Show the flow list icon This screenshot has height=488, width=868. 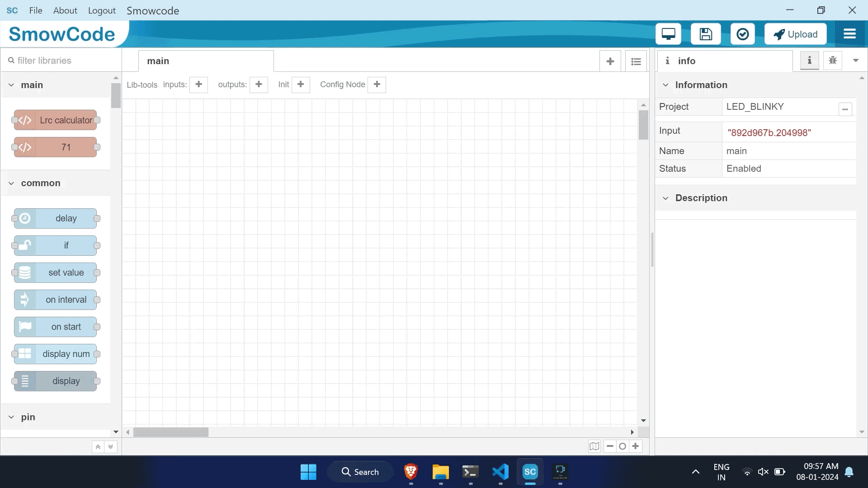[x=636, y=61]
